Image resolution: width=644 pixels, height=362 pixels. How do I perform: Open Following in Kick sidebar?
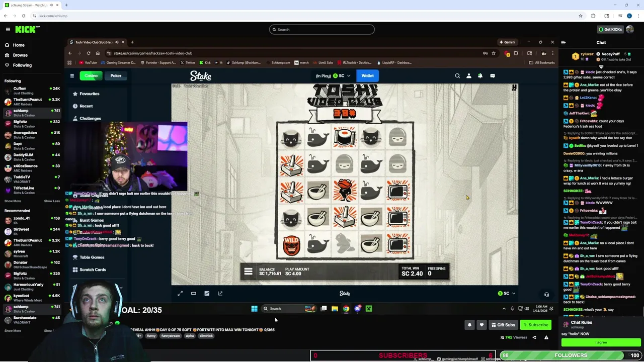tap(22, 65)
